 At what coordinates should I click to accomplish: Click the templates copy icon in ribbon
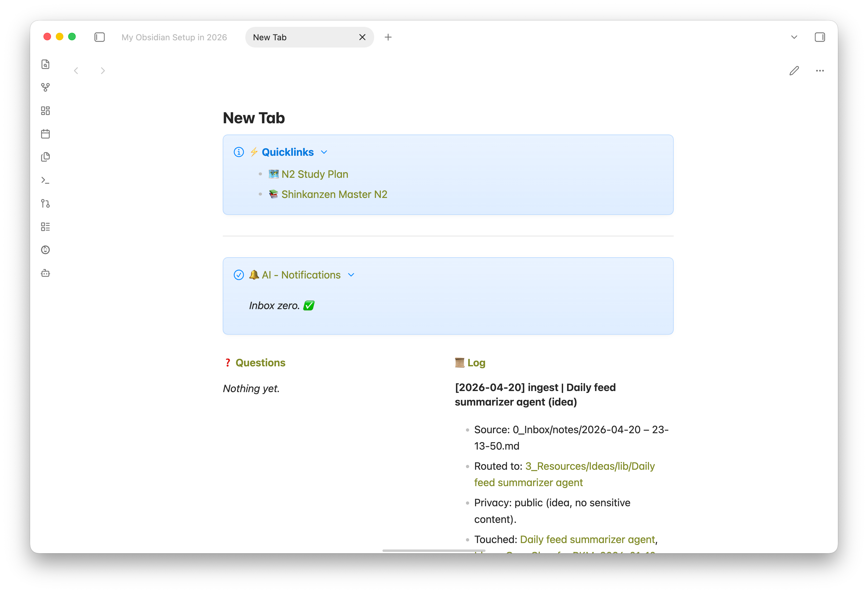coord(45,157)
